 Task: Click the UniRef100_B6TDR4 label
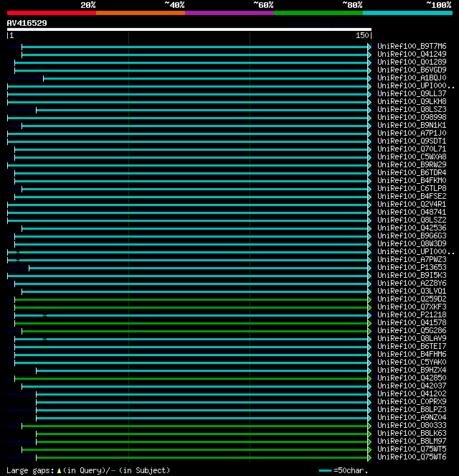[x=412, y=172]
